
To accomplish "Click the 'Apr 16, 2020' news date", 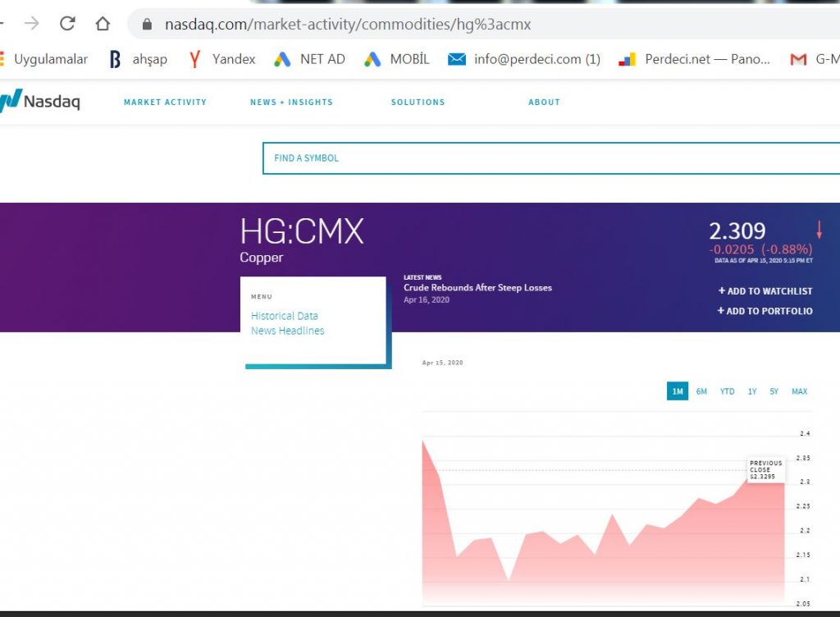I will 427,300.
